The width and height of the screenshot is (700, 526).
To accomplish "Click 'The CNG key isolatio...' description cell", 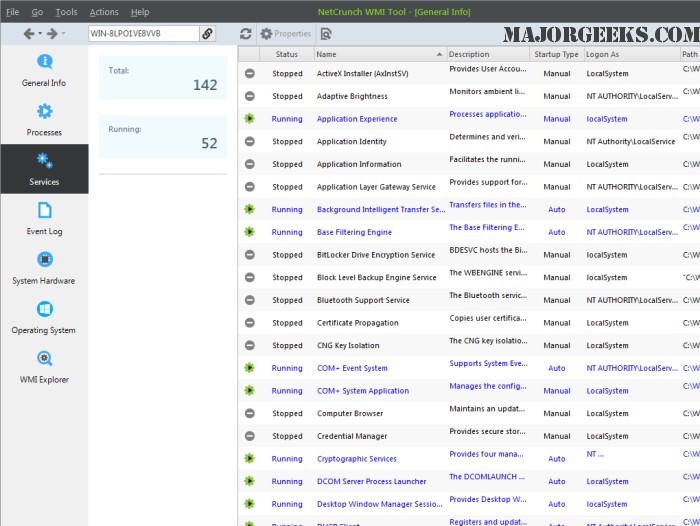I will (x=488, y=341).
